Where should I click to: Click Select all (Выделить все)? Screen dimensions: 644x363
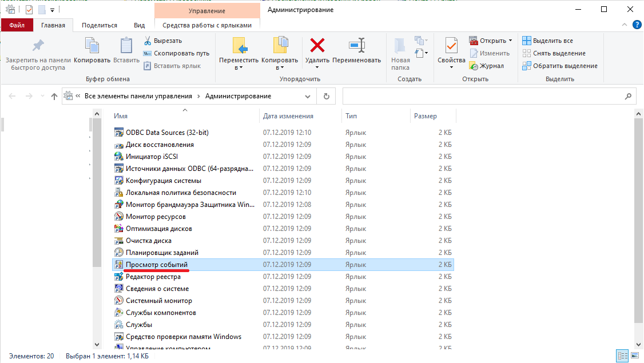click(547, 41)
